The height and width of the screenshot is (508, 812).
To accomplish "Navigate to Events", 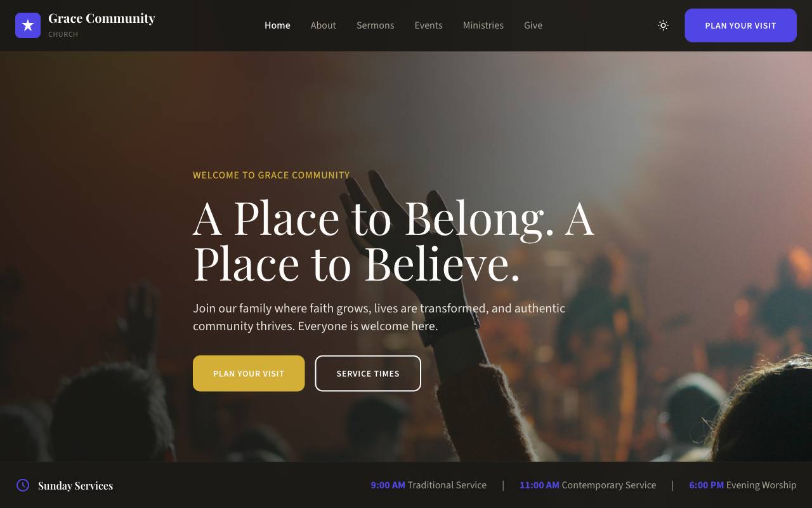I will [x=428, y=25].
